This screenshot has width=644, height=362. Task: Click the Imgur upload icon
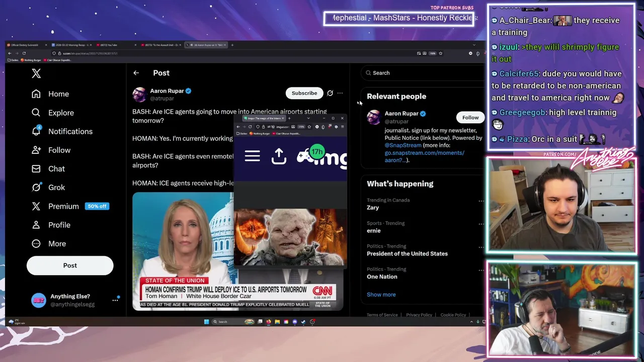click(x=279, y=156)
